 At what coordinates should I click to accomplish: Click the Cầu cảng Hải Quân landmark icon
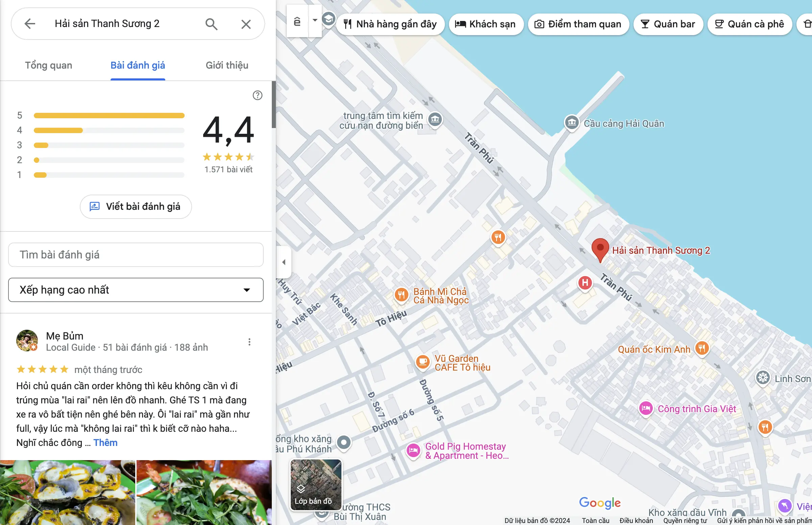(x=572, y=122)
